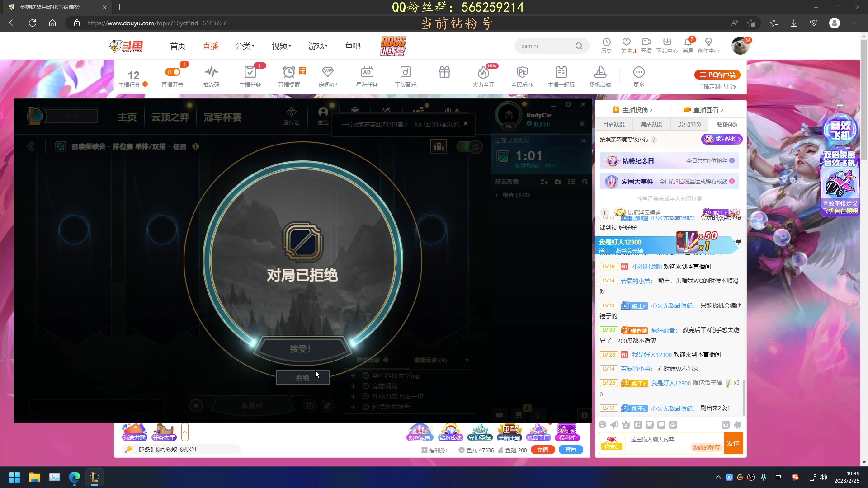Screen dimensions: 868x488
Task: Click the chat message input field
Action: pos(658,440)
